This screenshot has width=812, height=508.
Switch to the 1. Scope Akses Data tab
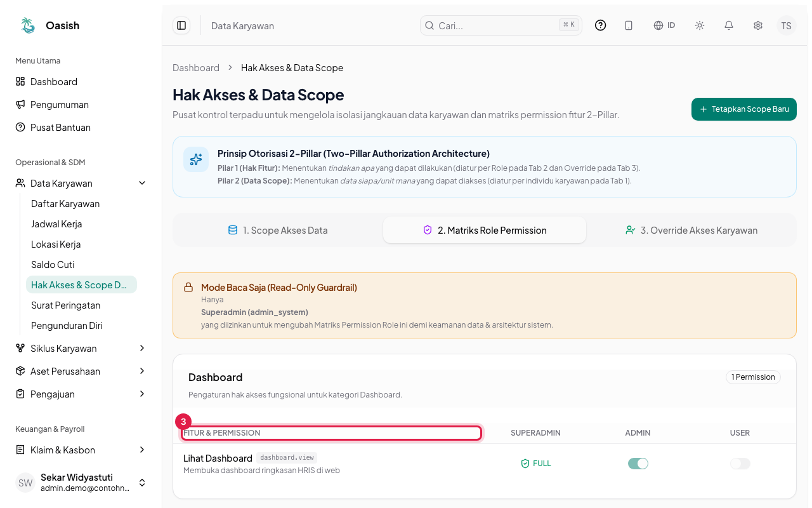(278, 231)
